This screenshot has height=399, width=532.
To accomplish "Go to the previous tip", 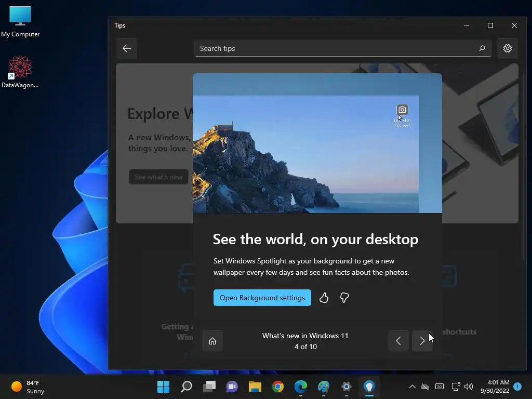I will [398, 341].
